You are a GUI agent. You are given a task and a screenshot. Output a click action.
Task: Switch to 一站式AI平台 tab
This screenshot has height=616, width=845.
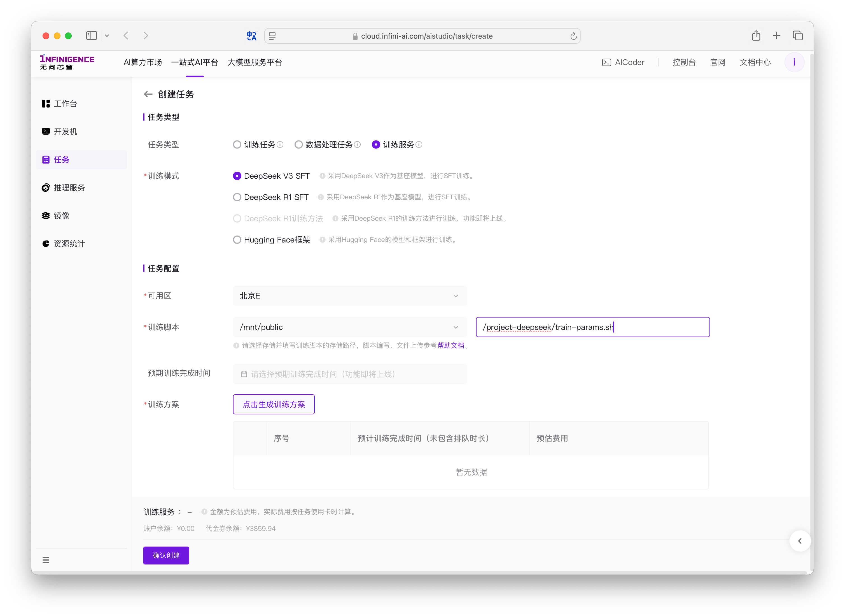tap(195, 62)
